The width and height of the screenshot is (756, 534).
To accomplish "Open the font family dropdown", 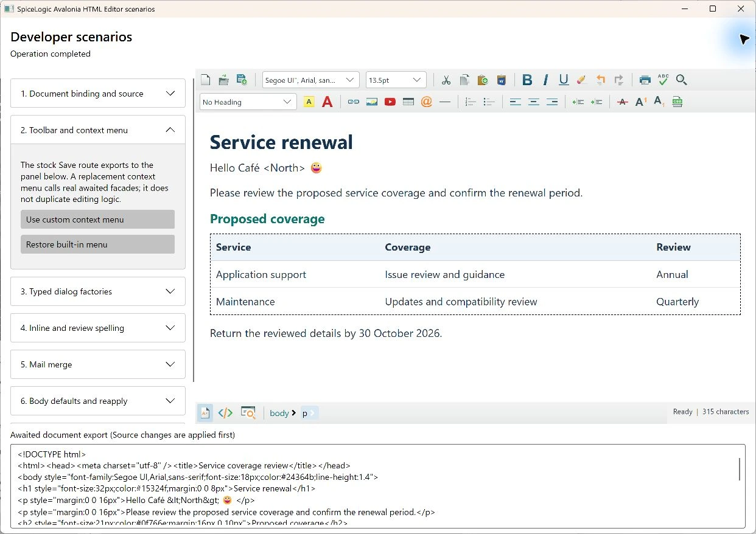I will 311,80.
